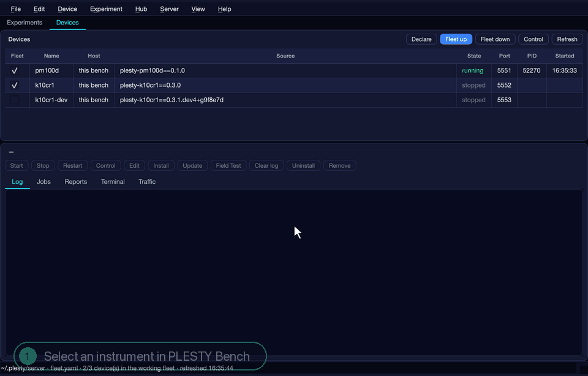Click the running state of pm100d
Image resolution: width=588 pixels, height=376 pixels.
(x=472, y=70)
